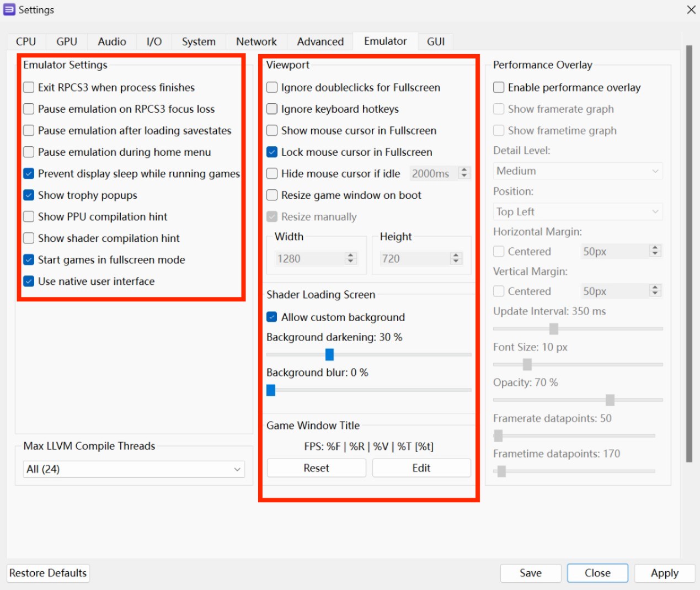Reset the Game Window Title format
The height and width of the screenshot is (590, 700).
pos(316,468)
